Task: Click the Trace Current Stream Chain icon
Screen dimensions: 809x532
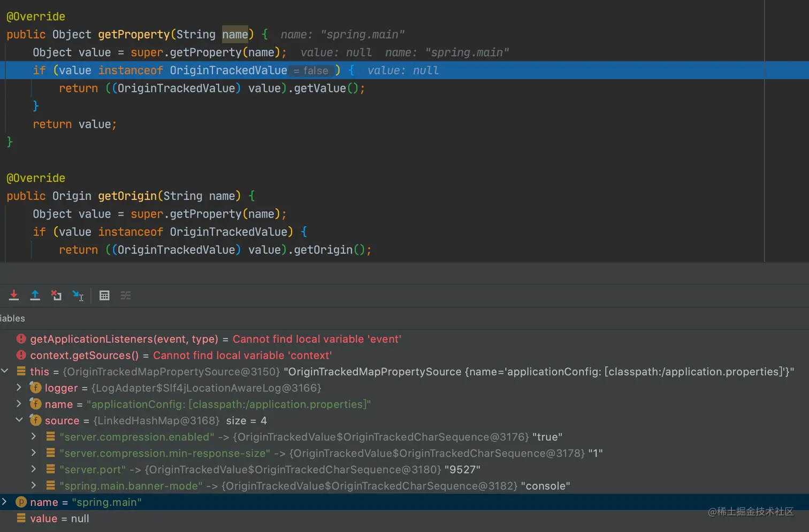Action: tap(126, 295)
